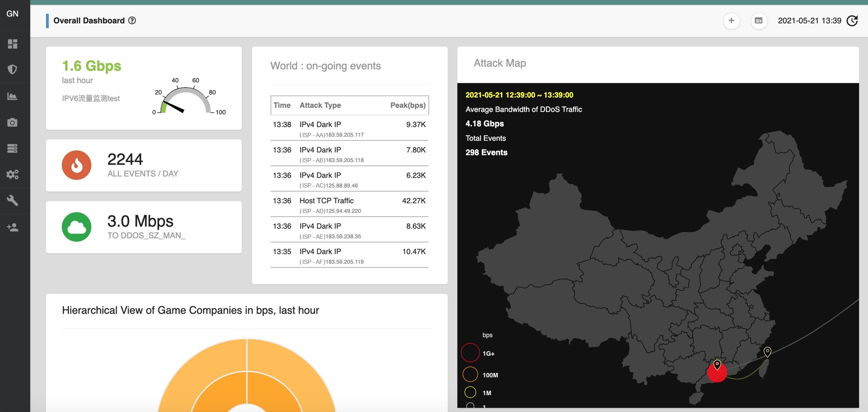Select the 13:35 IPv4 Dark IP event row
The height and width of the screenshot is (412, 868).
point(349,255)
